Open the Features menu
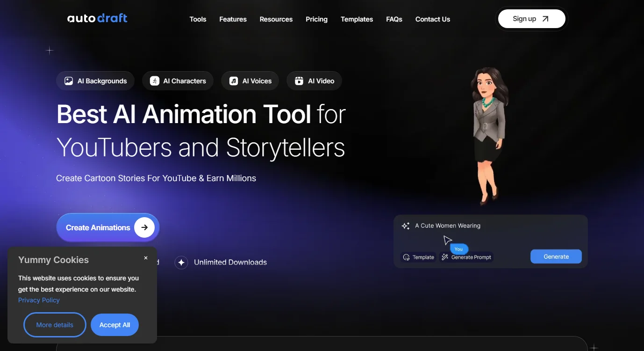The width and height of the screenshot is (644, 351). pos(233,19)
